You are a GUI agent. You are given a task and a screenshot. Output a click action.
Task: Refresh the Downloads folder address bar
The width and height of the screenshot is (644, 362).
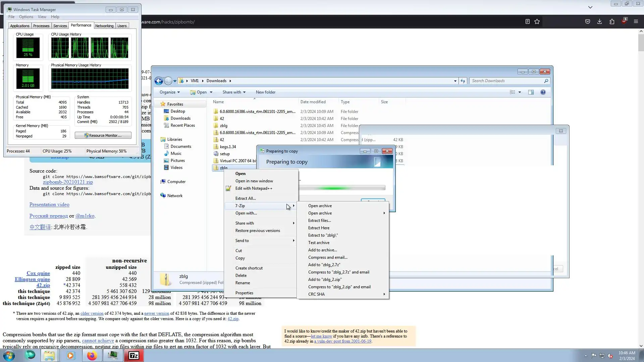(x=463, y=81)
